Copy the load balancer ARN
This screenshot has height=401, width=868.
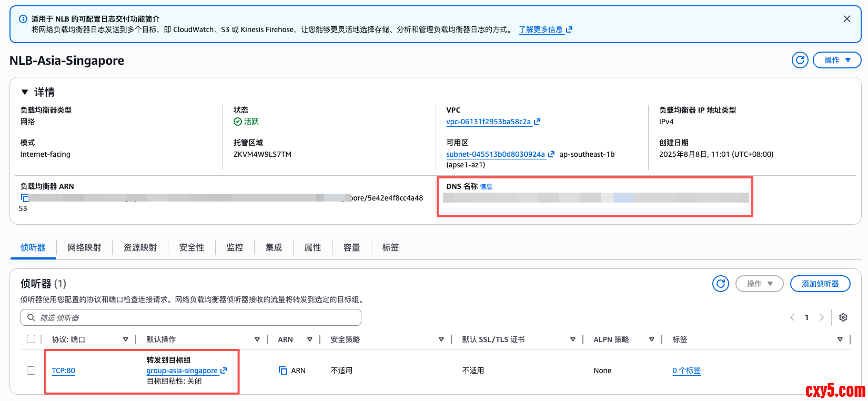[24, 198]
